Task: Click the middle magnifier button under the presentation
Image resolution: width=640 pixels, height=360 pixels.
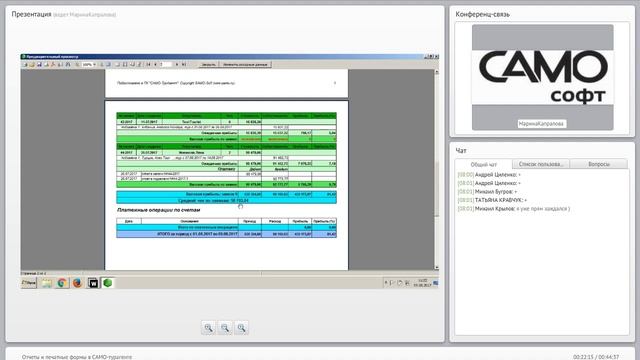Action: click(225, 328)
